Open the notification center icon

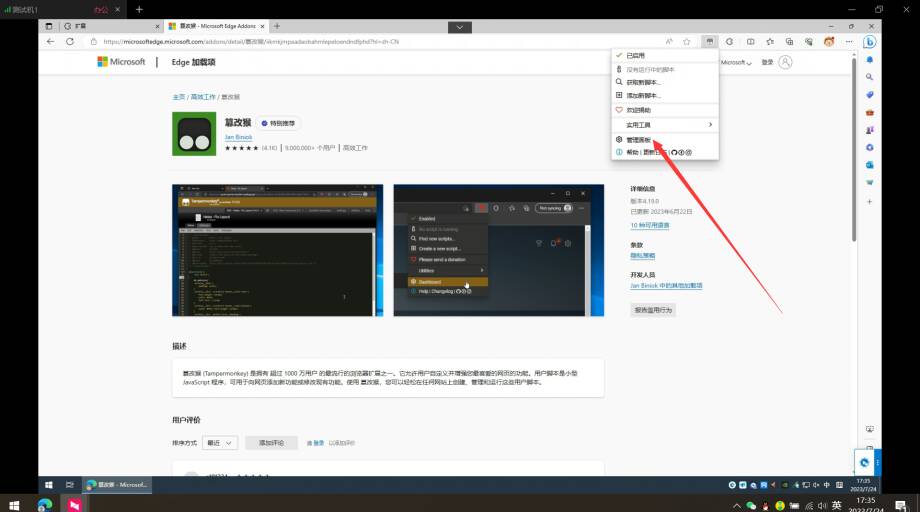[901, 505]
